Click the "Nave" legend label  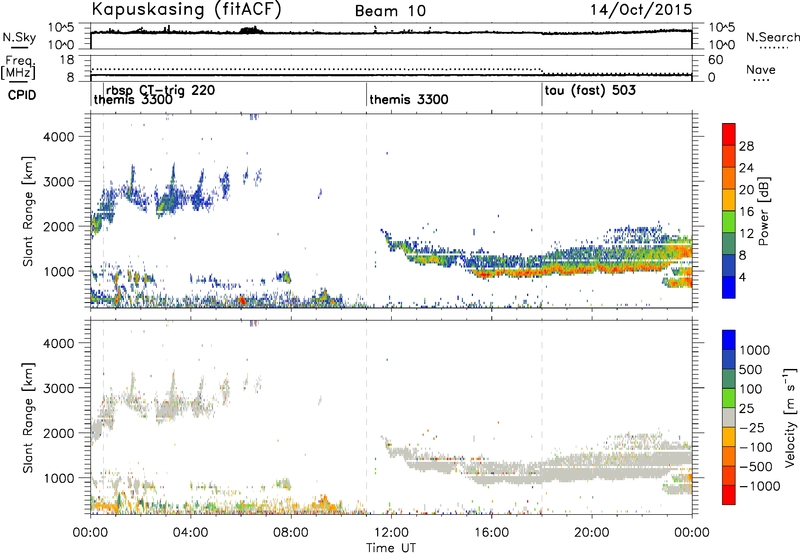pyautogui.click(x=761, y=69)
